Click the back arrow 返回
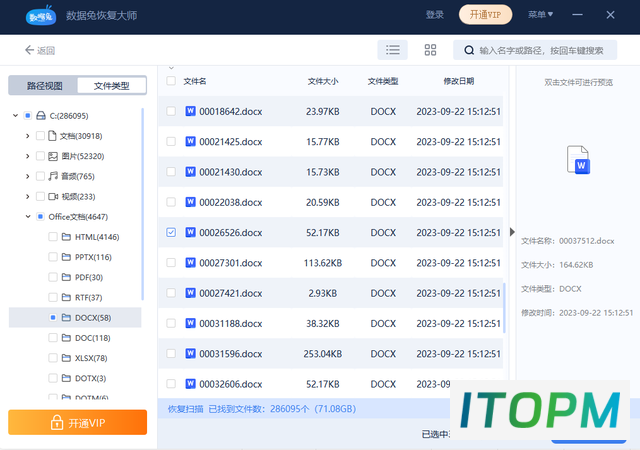The width and height of the screenshot is (640, 450). [x=40, y=50]
